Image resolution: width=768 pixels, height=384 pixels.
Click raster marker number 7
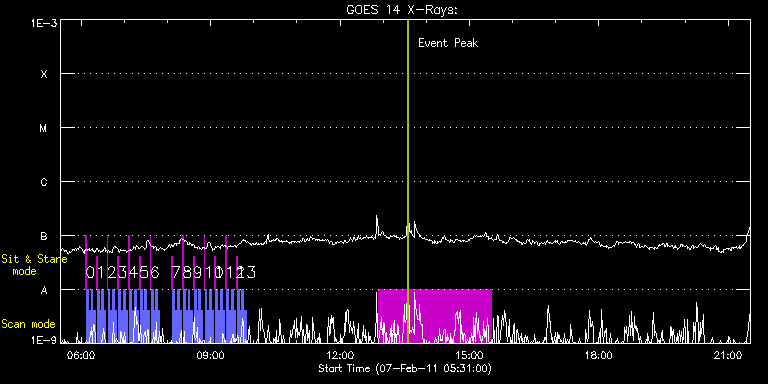pyautogui.click(x=176, y=272)
